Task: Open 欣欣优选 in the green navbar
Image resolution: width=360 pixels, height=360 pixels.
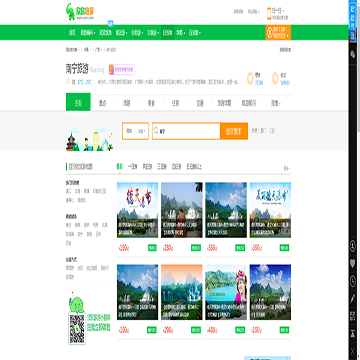Action: coord(105,33)
